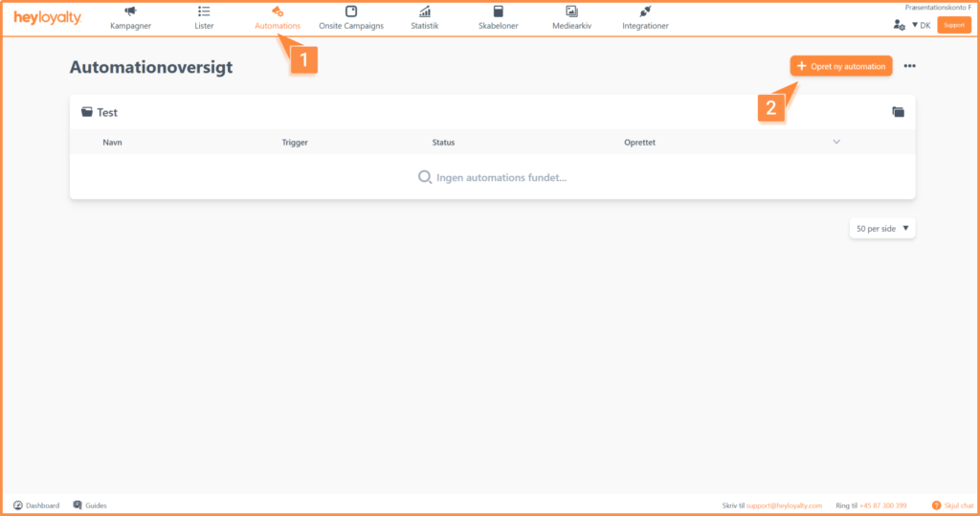This screenshot has height=516, width=980.
Task: Open the three-dots more options menu
Action: point(909,66)
